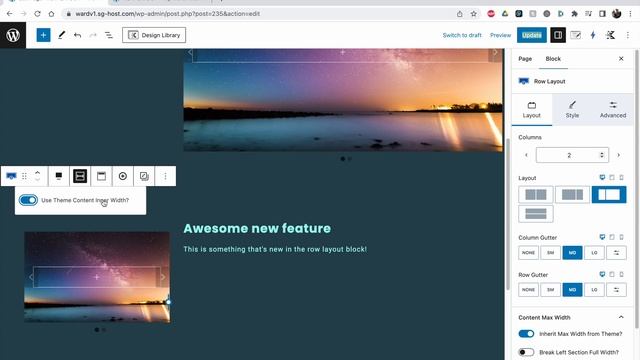Image resolution: width=640 pixels, height=360 pixels.
Task: Select the Awesome new feature heading
Action: pos(257,228)
